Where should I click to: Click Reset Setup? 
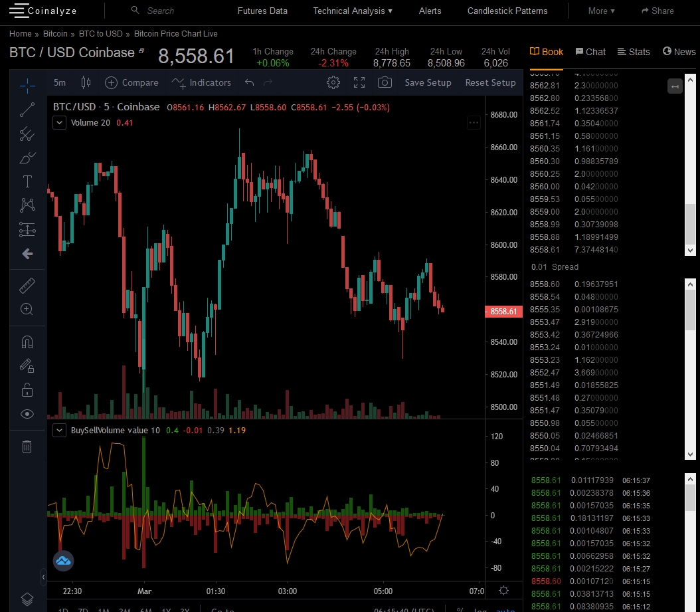pyautogui.click(x=490, y=82)
